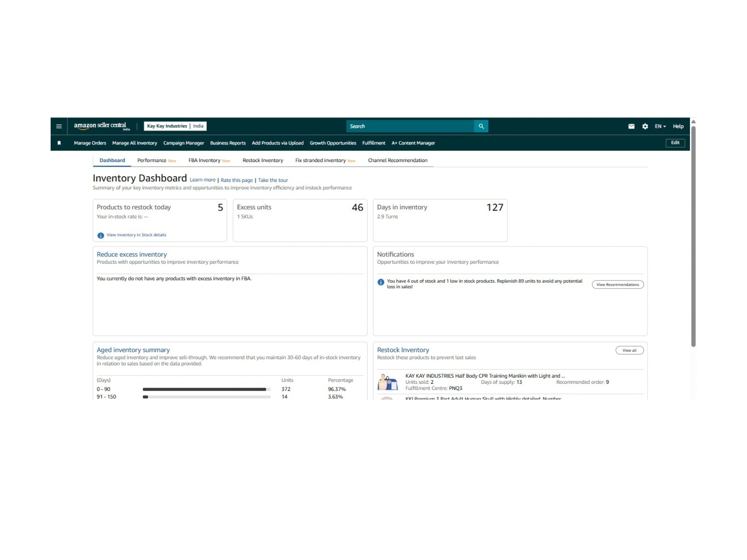Click the 0 - 90 days progress bar
This screenshot has width=747, height=560.
click(206, 389)
